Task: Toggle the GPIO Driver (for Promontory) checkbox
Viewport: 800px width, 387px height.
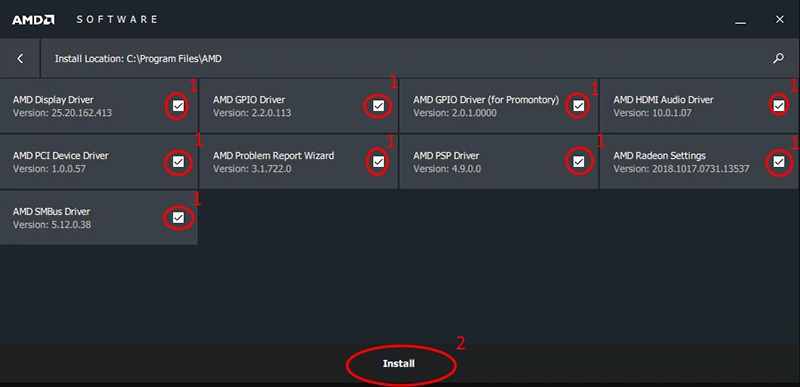Action: click(x=578, y=106)
